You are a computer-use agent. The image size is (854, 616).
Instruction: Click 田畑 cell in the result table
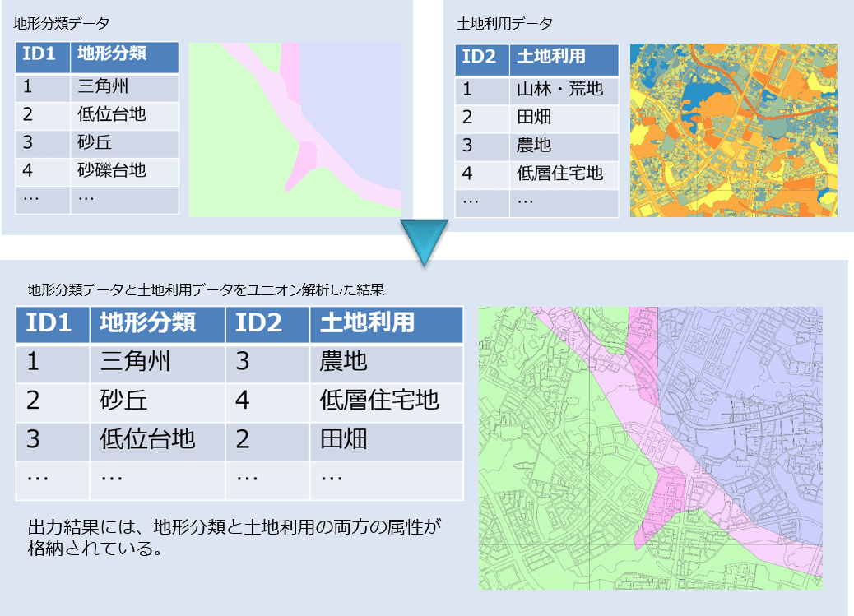(x=344, y=439)
